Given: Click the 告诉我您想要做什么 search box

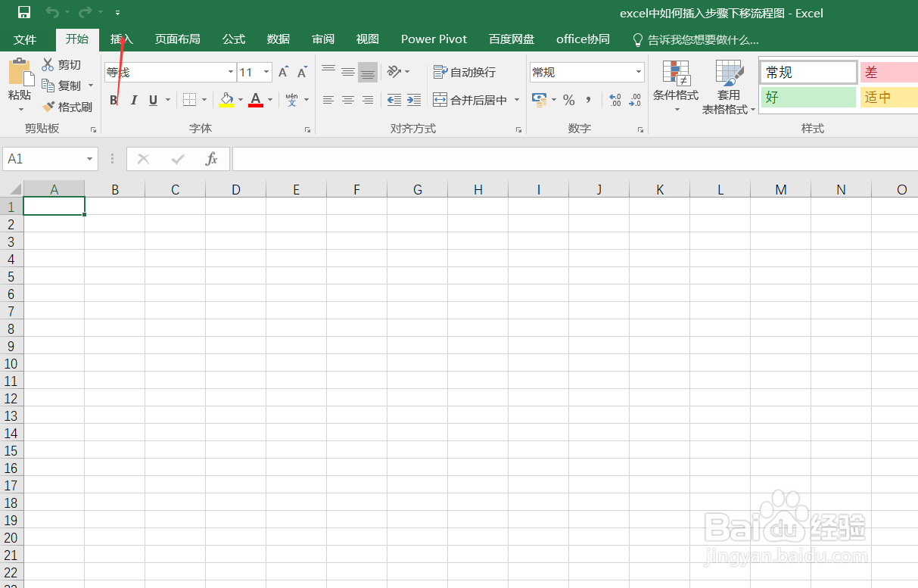Looking at the screenshot, I should (x=696, y=39).
